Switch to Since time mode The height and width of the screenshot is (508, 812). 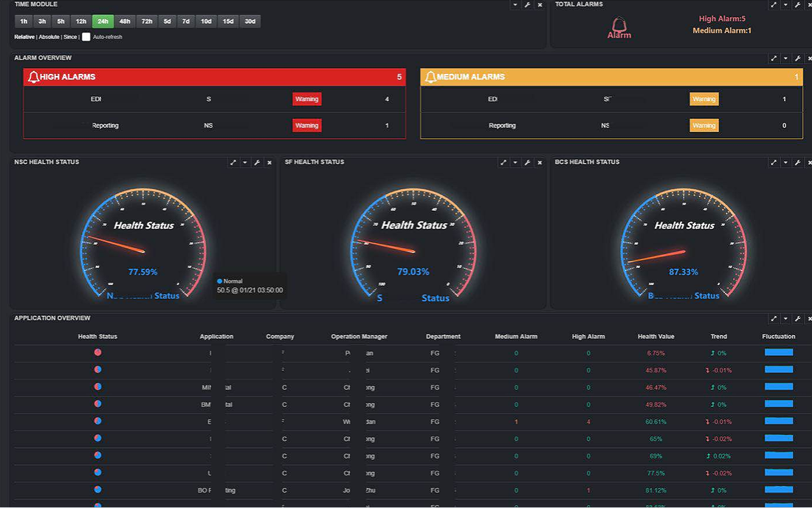point(70,36)
